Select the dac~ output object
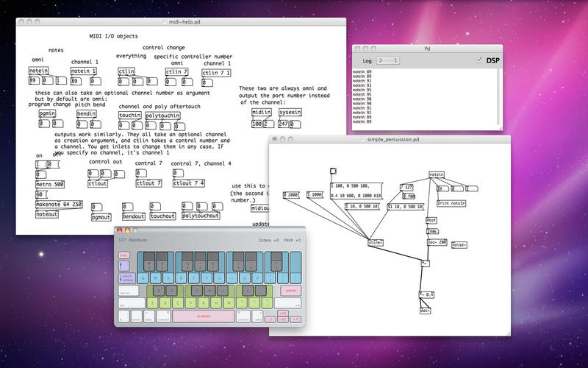This screenshot has width=588, height=368. (x=425, y=310)
